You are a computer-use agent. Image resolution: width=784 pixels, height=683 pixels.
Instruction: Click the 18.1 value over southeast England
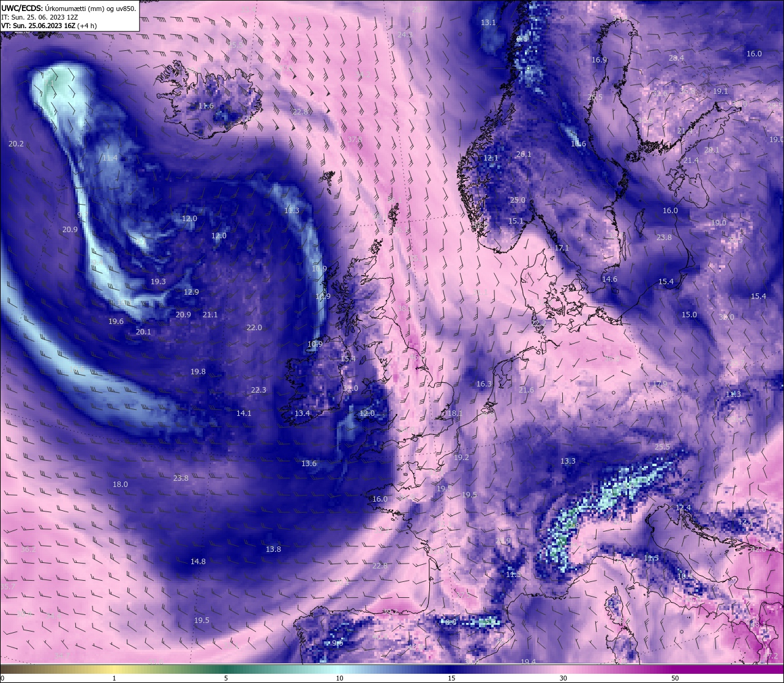pos(454,413)
